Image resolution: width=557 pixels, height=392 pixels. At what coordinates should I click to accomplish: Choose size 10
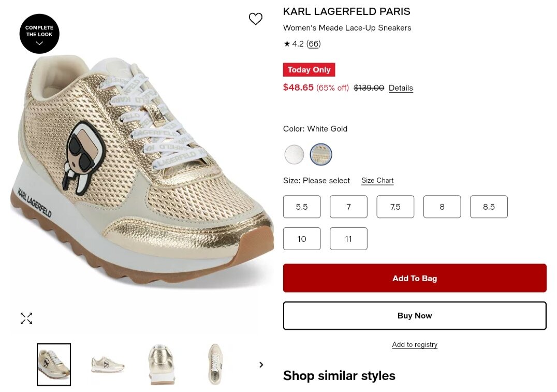point(302,239)
